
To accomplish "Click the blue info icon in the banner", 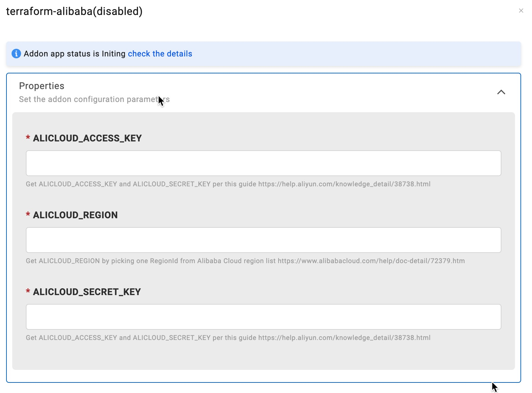I will point(16,53).
